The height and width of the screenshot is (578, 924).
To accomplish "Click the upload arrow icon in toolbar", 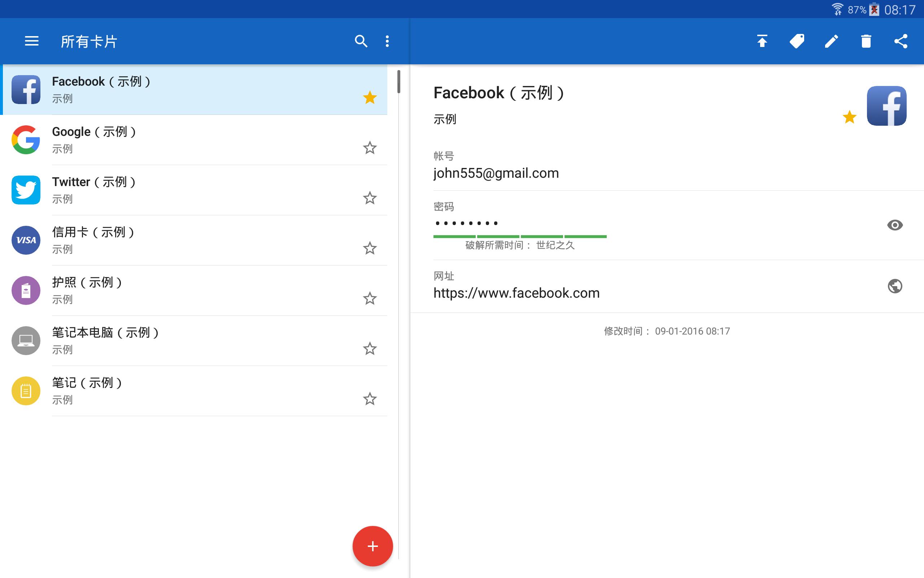I will tap(762, 41).
